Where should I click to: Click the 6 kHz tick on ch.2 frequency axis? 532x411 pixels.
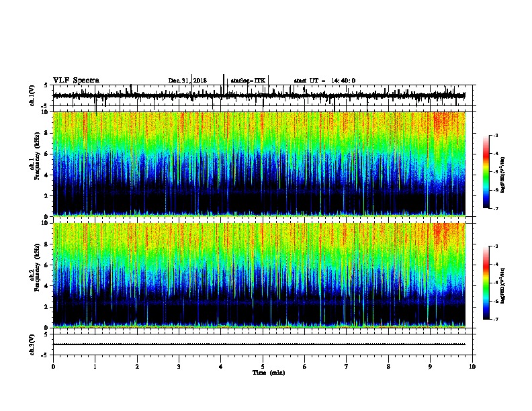(x=47, y=265)
